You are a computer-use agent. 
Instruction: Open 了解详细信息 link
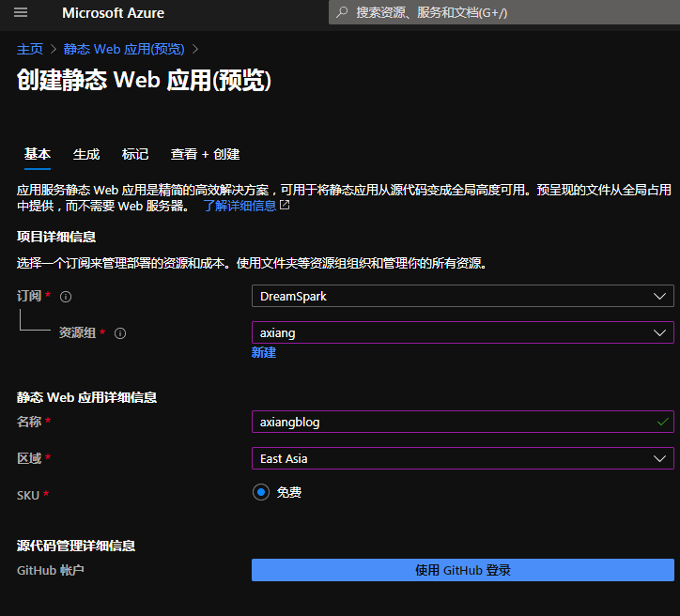click(x=240, y=206)
